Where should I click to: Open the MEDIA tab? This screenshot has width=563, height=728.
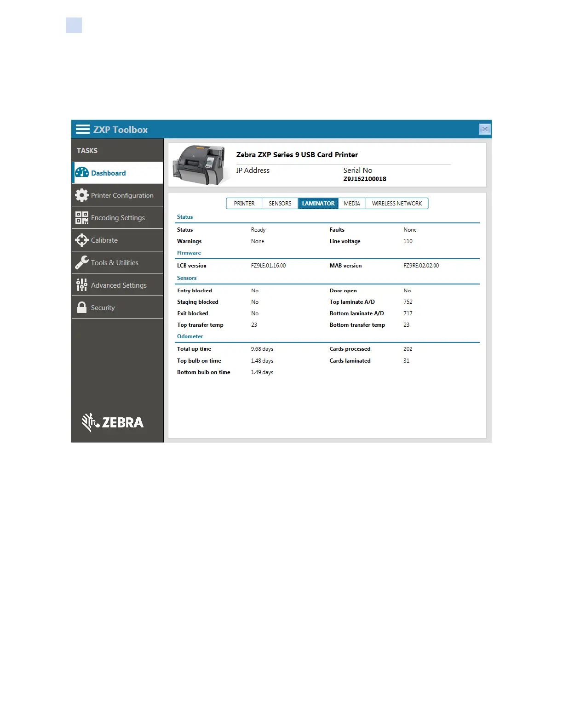coord(352,204)
